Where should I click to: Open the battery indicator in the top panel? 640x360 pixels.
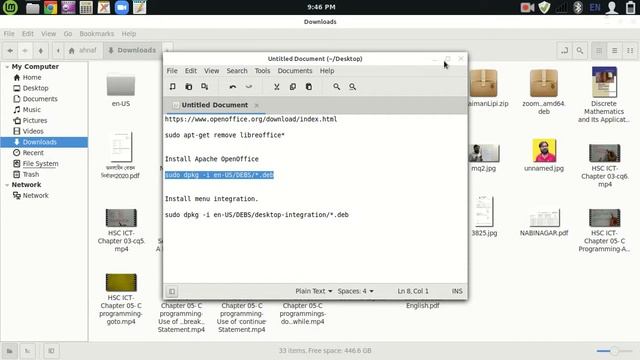click(631, 7)
